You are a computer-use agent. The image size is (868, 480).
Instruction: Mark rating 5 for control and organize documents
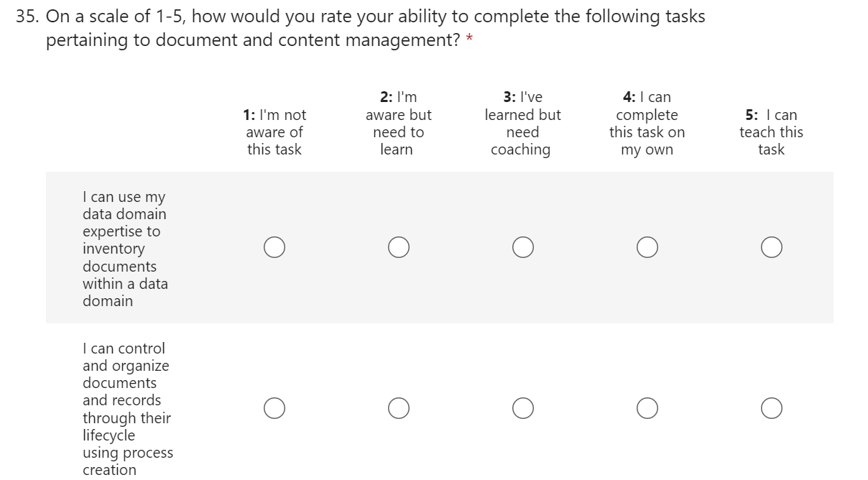[x=772, y=408]
